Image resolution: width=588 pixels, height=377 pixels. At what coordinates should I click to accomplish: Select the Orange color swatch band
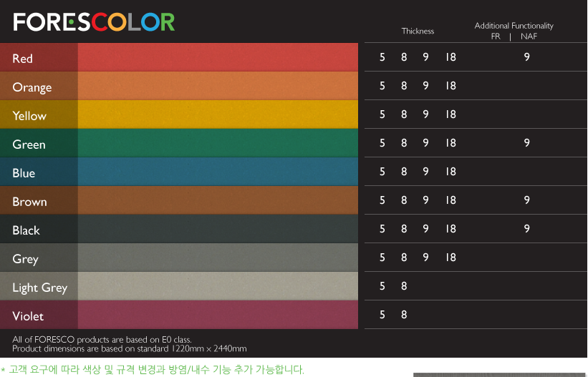(x=218, y=86)
